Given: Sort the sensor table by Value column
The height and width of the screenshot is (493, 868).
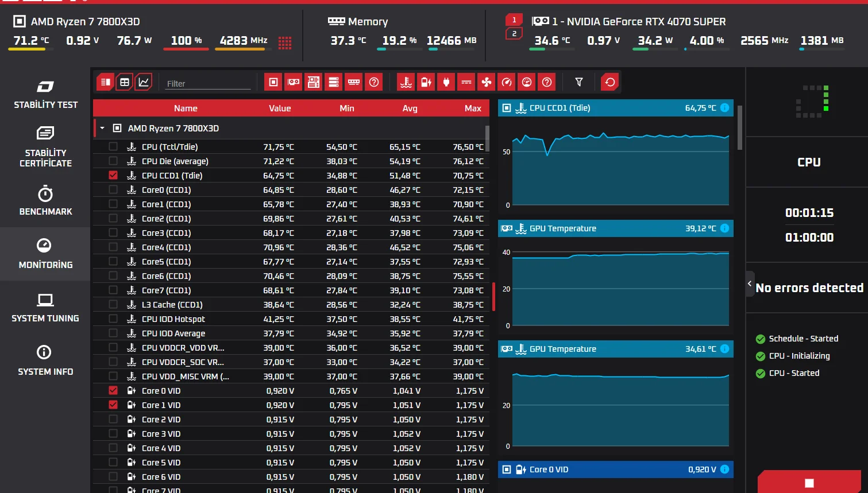Looking at the screenshot, I should click(x=280, y=108).
